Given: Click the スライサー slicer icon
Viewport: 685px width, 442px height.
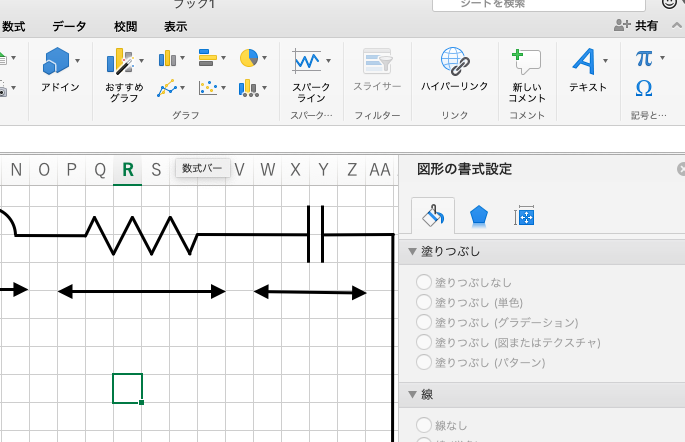Looking at the screenshot, I should click(377, 61).
